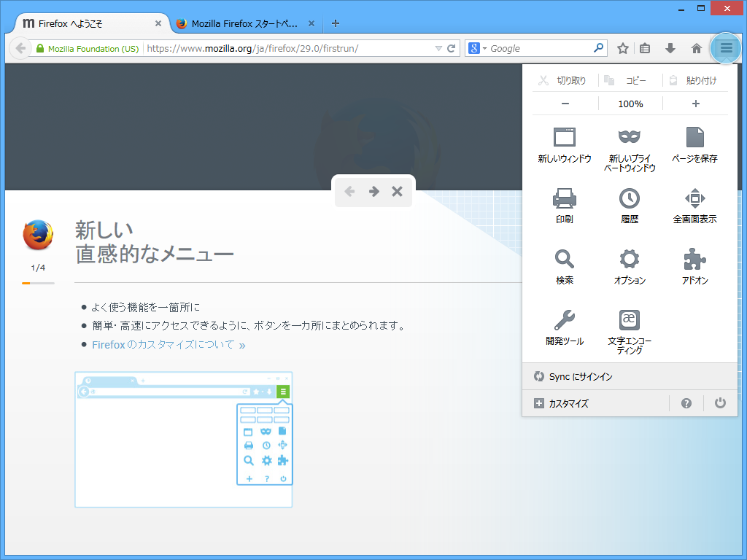The width and height of the screenshot is (747, 560).
Task: Open 開発ツール wrench icon
Action: (565, 327)
